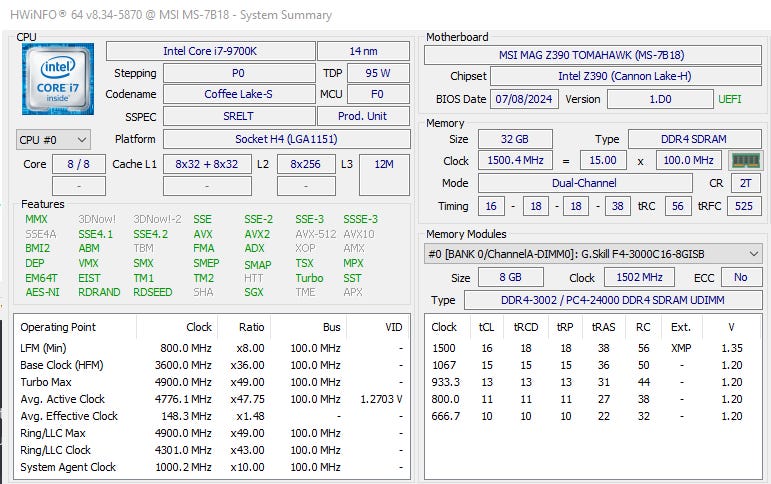Click the SGX feature flag
Screen dimensions: 771x484
pyautogui.click(x=254, y=292)
